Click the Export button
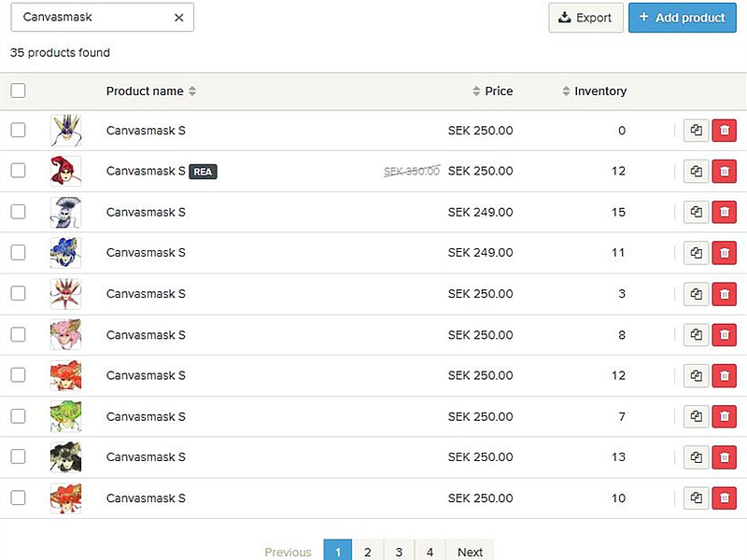Image resolution: width=747 pixels, height=560 pixels. [x=585, y=18]
